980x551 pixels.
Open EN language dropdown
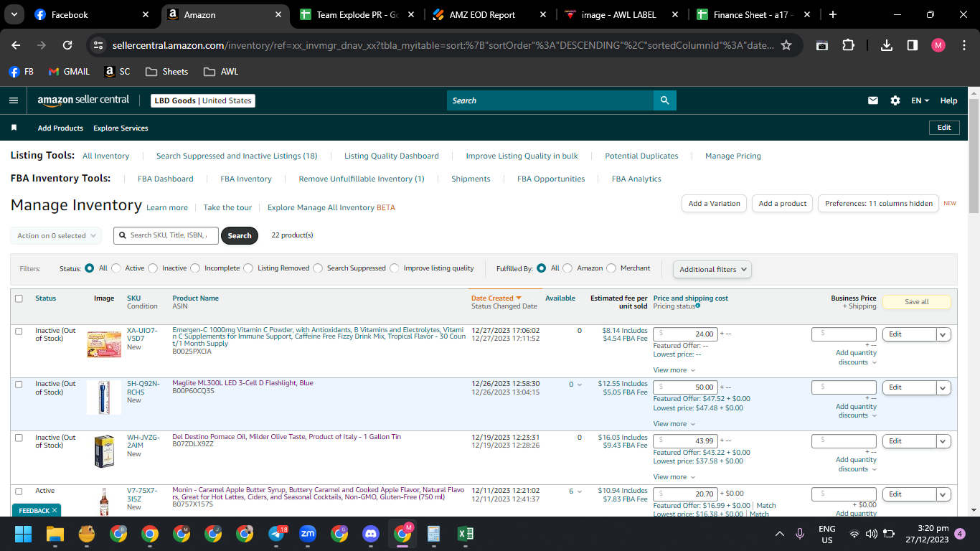(920, 100)
